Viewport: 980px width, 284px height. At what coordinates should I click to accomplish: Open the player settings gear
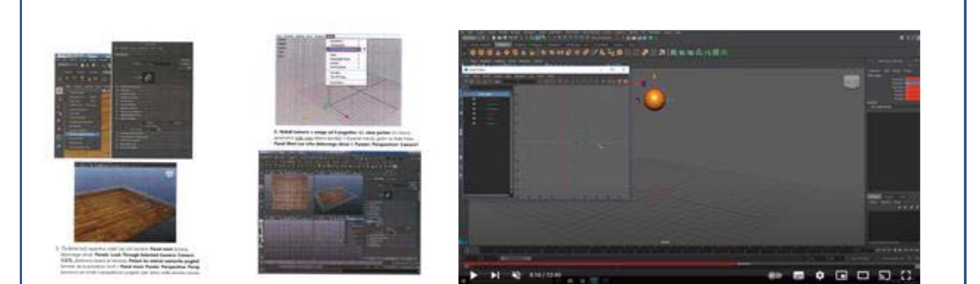pos(820,275)
